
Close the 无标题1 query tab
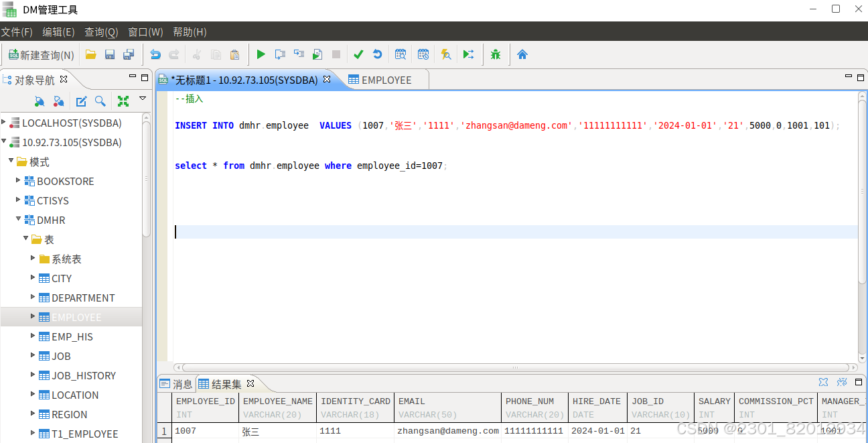click(x=327, y=79)
